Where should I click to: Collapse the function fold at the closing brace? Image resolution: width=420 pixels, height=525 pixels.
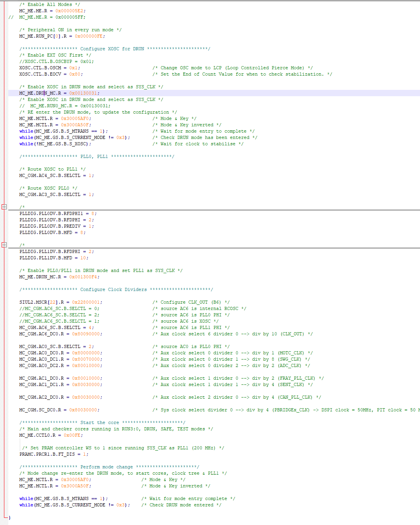pyautogui.click(x=4, y=517)
